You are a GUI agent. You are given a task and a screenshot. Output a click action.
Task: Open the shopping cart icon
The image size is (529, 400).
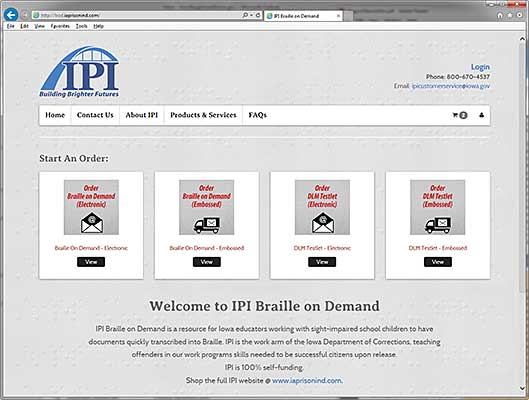[460, 115]
